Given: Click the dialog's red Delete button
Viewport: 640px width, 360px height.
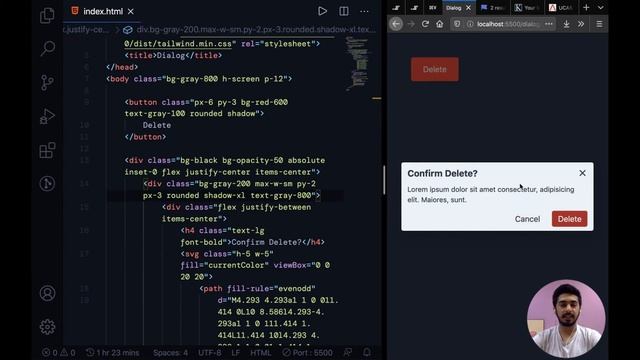Looking at the screenshot, I should 569,219.
